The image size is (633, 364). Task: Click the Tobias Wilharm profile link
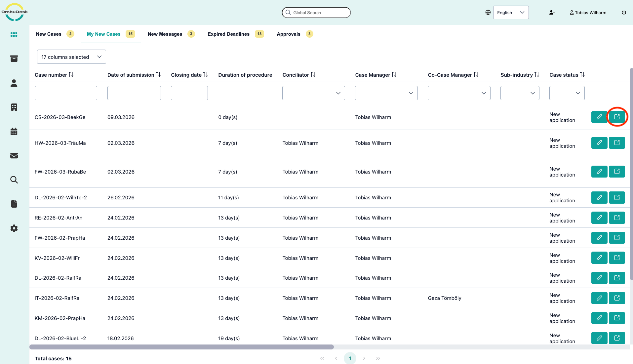pos(588,13)
